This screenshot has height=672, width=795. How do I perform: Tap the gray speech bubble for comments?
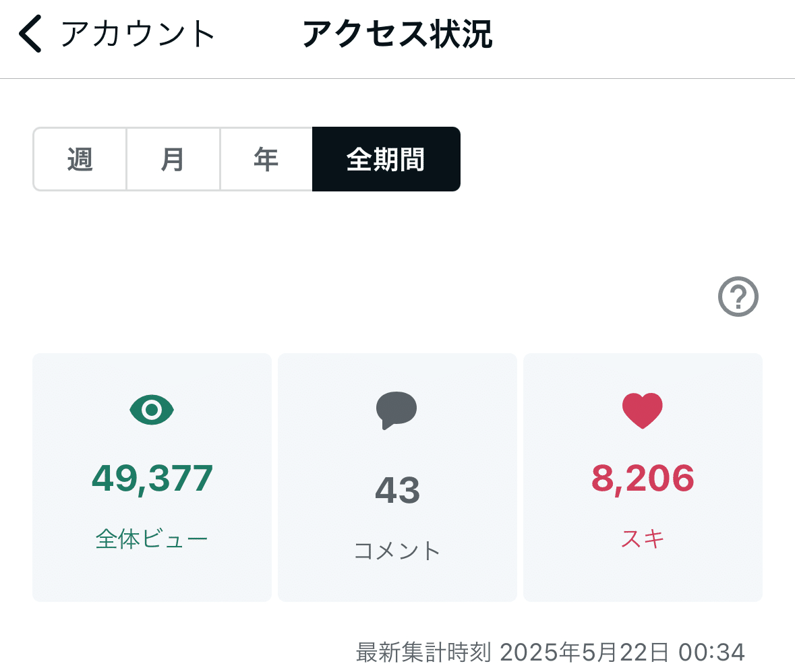point(397,410)
